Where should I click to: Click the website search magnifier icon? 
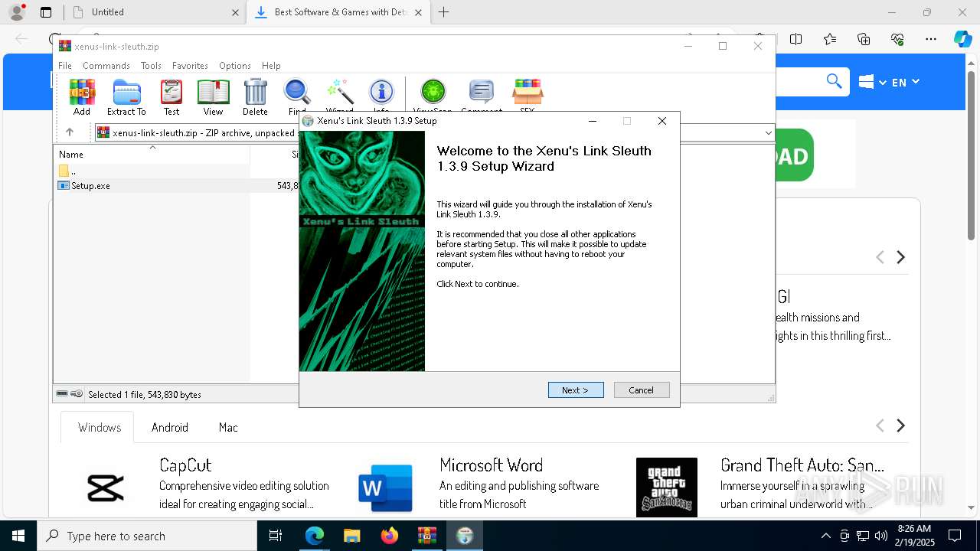coord(834,81)
